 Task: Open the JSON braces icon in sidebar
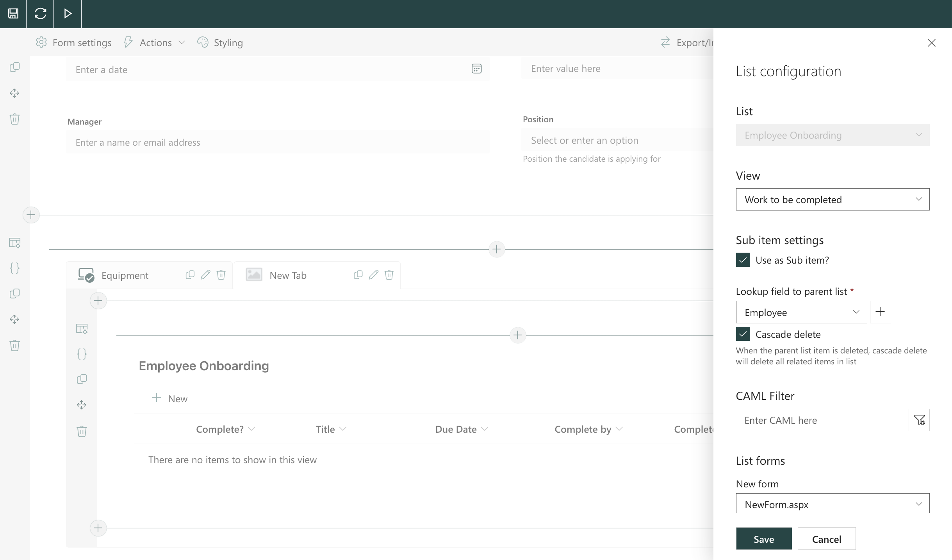coord(14,268)
